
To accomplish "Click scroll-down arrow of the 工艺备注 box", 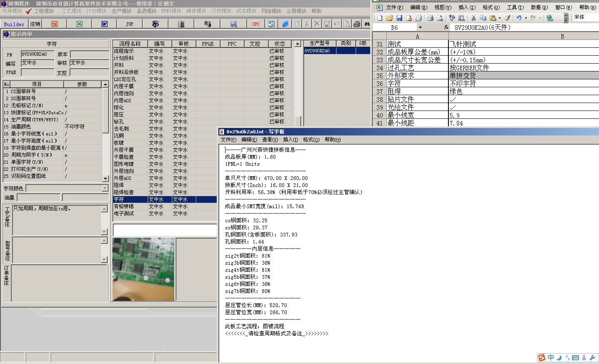I will coord(104,232).
